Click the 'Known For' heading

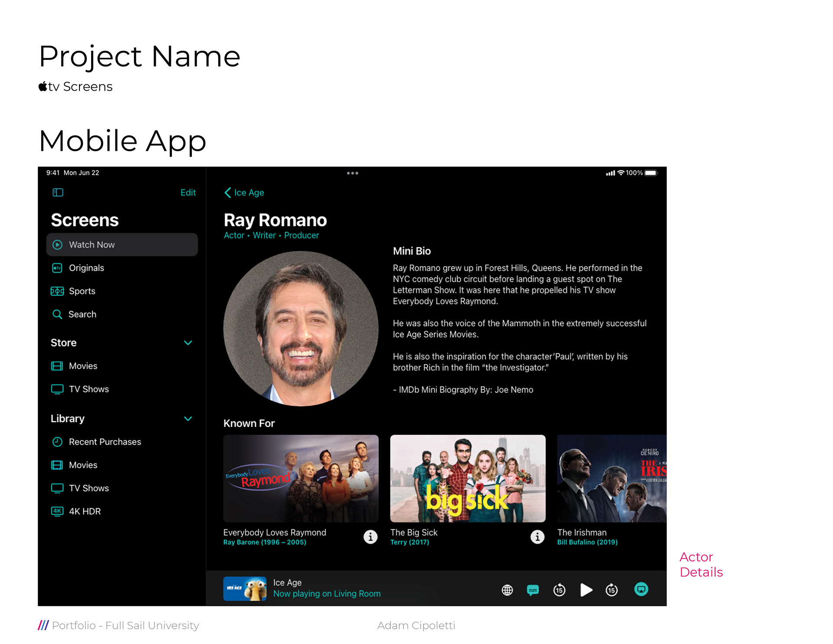[x=249, y=423]
